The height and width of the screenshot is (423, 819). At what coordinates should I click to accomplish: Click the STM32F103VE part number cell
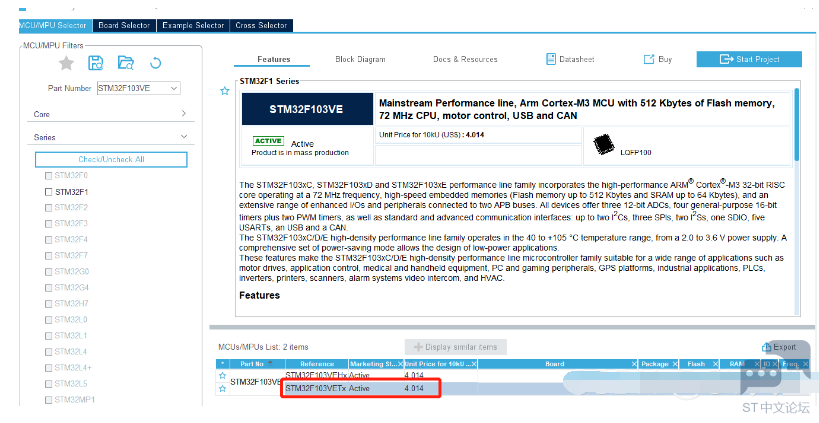[255, 382]
